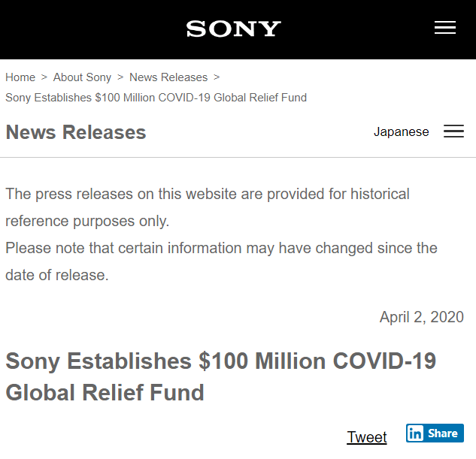
Task: Click the breadcrumb arrow right after About Sony
Action: click(120, 77)
